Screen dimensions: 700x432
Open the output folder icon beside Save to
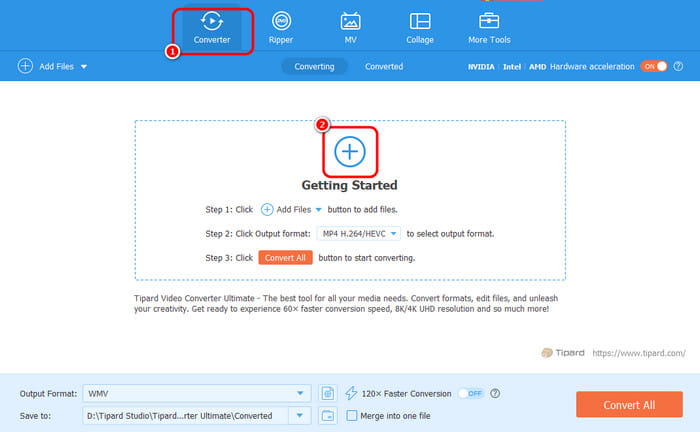coord(328,415)
